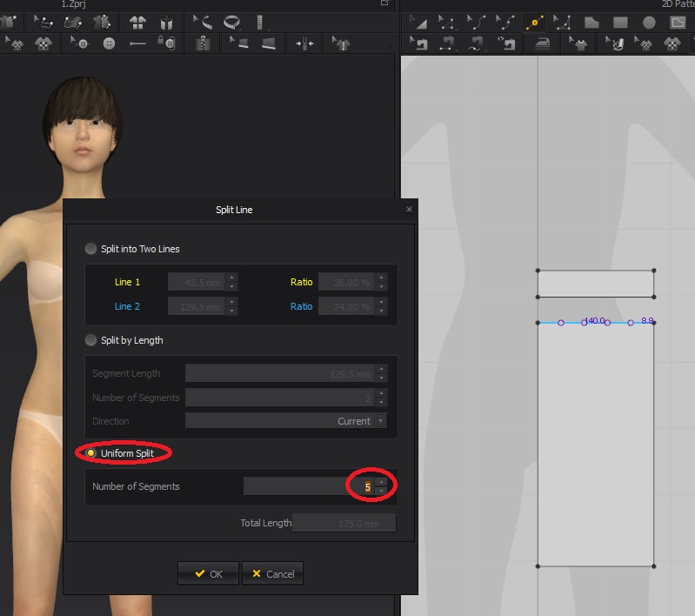
Task: Click the Cancel button in Split Line dialog
Action: pyautogui.click(x=272, y=573)
